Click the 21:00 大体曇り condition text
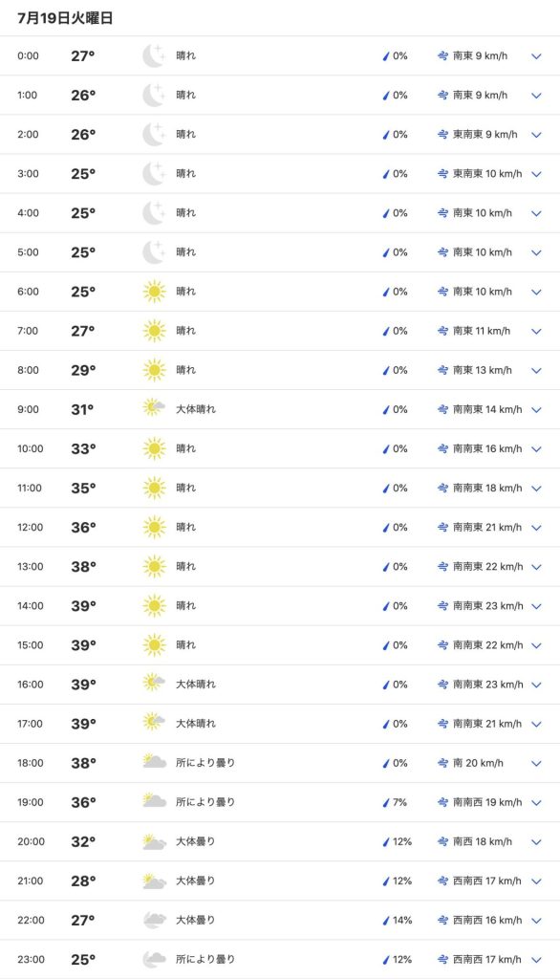Image resolution: width=560 pixels, height=979 pixels. [x=195, y=881]
